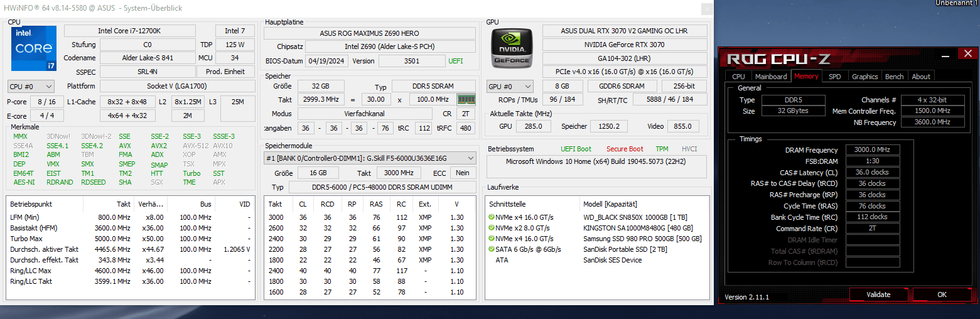The width and height of the screenshot is (980, 319).
Task: Open the CPU #0 selector dropdown
Action: (31, 86)
